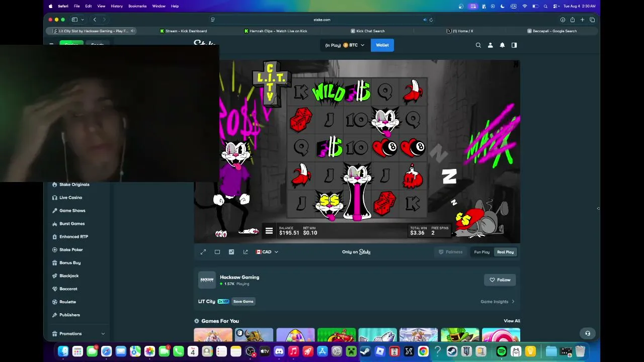
Task: Open macOS Spotlight search in menu bar
Action: pos(545,6)
